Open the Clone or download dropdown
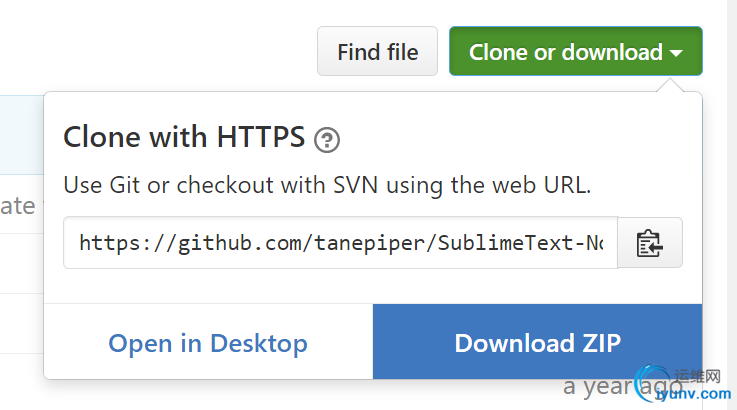The width and height of the screenshot is (737, 410). click(x=566, y=52)
